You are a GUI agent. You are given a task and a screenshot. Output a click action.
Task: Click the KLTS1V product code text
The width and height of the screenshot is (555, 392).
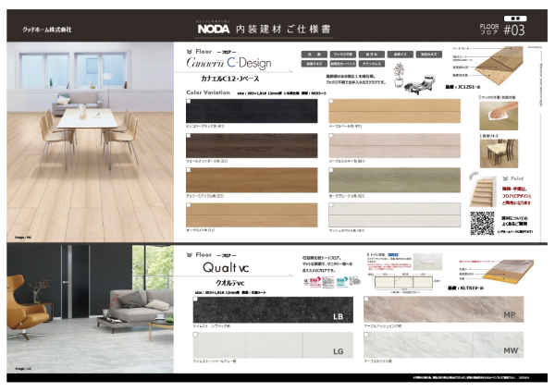(465, 288)
